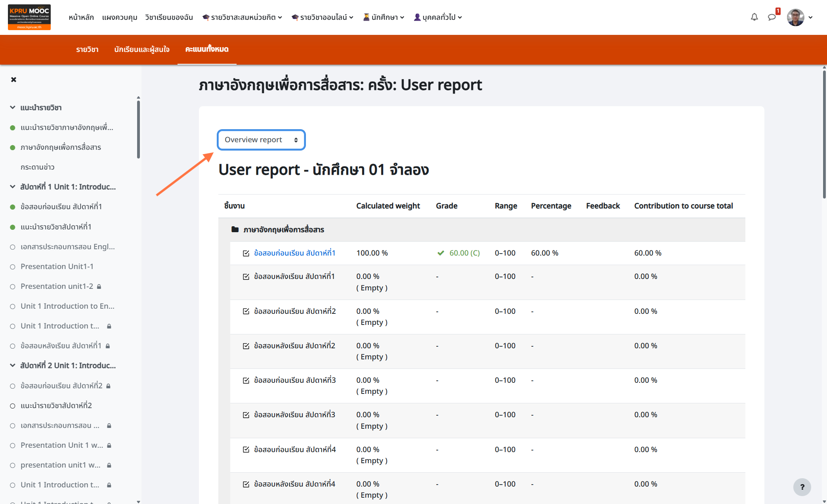The width and height of the screenshot is (827, 504).
Task: Toggle completion dot for sidebar ภาษาอังกฤษเพื่อการสื่อสาร
Action: click(13, 147)
